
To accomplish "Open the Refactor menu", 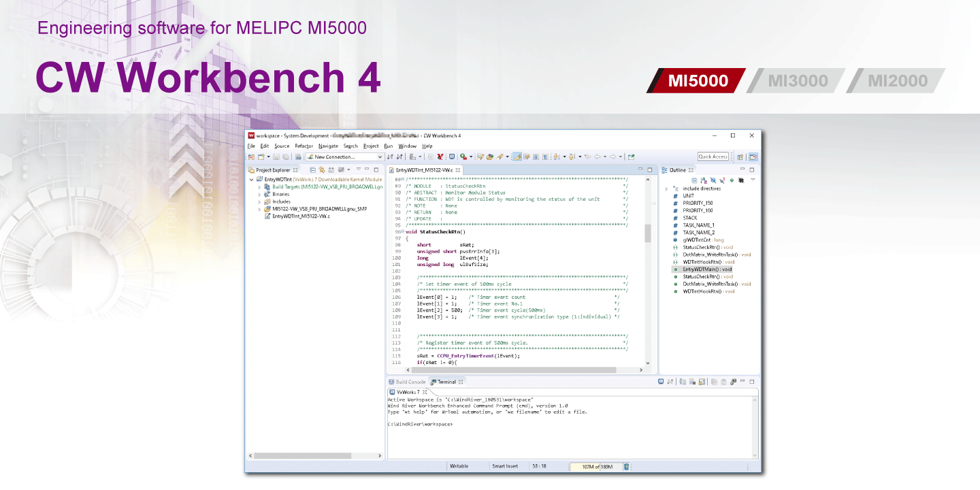I will pos(304,146).
